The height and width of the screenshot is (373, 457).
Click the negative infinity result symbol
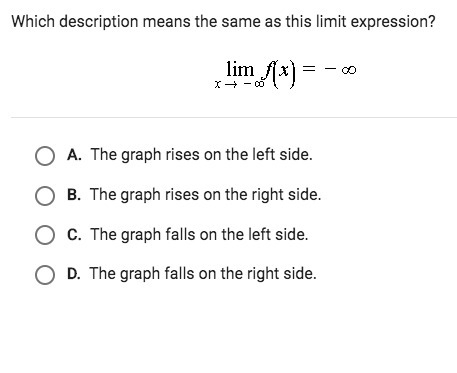[x=340, y=70]
